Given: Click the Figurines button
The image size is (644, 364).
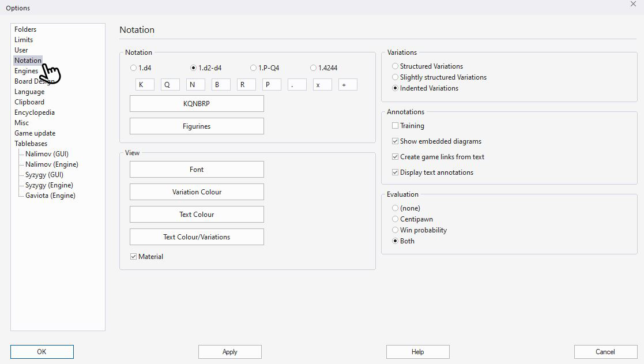Looking at the screenshot, I should click(197, 126).
